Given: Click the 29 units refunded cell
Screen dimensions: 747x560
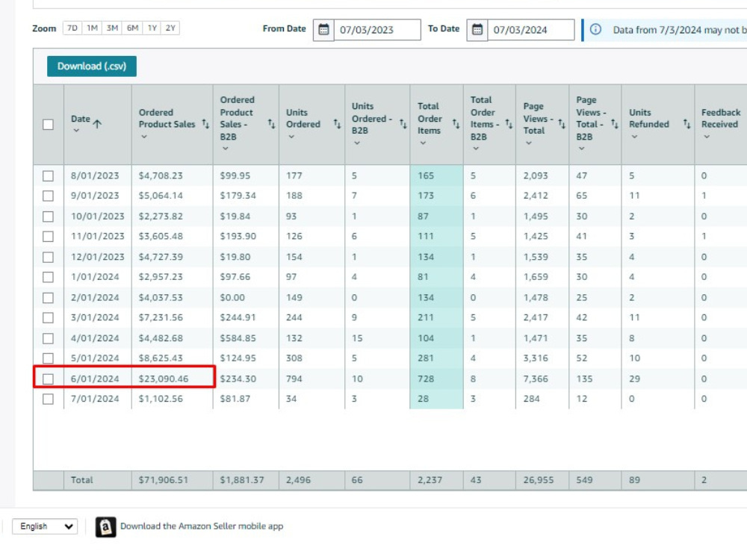Looking at the screenshot, I should click(x=634, y=379).
